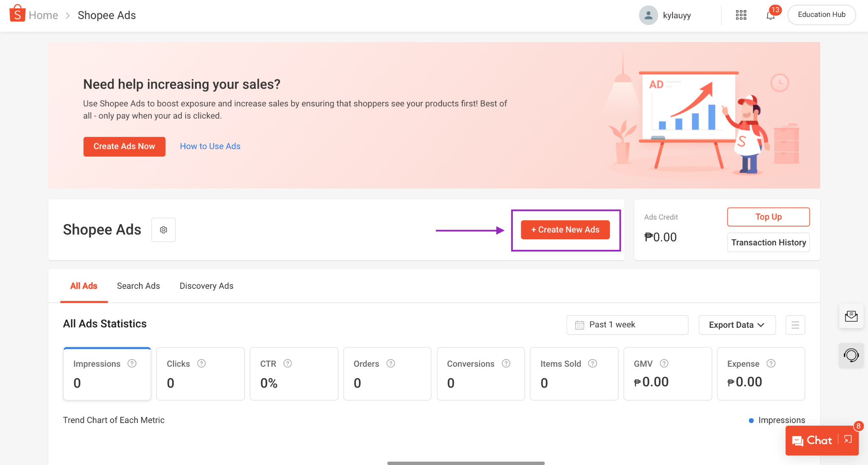
Task: Switch to the Search Ads tab
Action: [x=139, y=286]
